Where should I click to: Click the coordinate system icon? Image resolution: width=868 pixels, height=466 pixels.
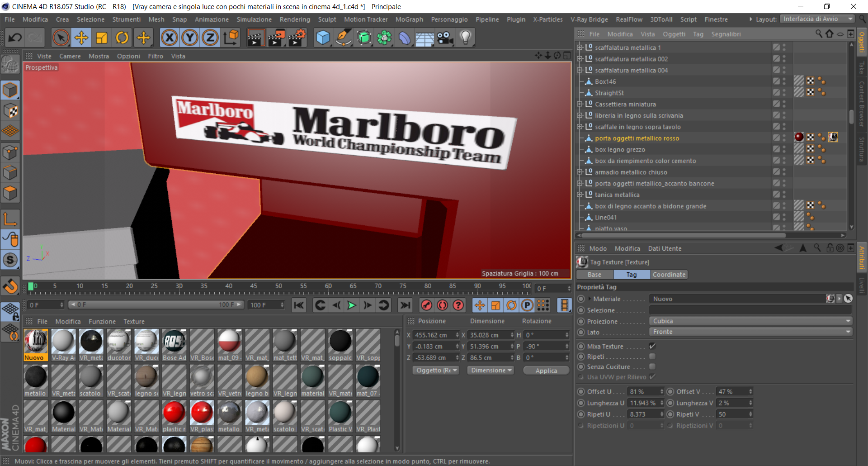pos(231,38)
